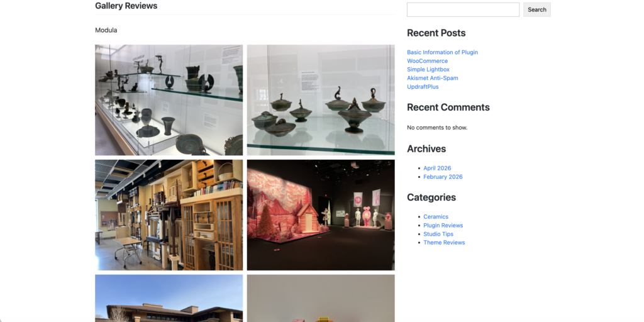
Task: Open the UpdraftPlus recent post
Action: (x=423, y=87)
